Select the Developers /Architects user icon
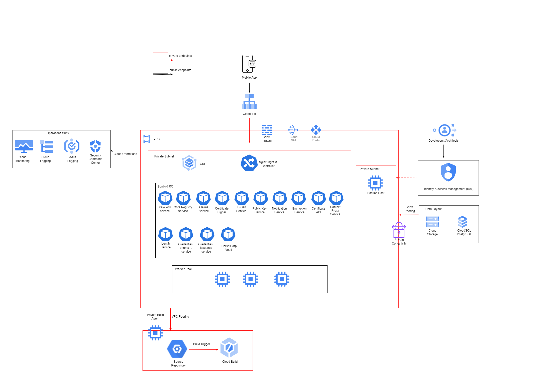The width and height of the screenshot is (553, 392). pos(445,130)
